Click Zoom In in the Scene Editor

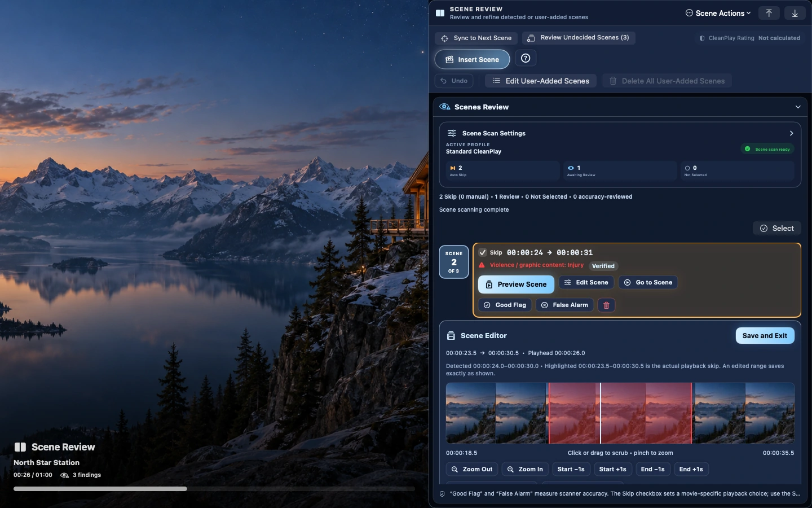pyautogui.click(x=525, y=469)
